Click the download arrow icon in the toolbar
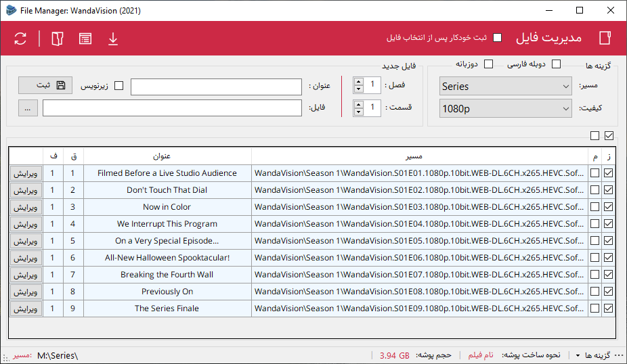 [113, 39]
